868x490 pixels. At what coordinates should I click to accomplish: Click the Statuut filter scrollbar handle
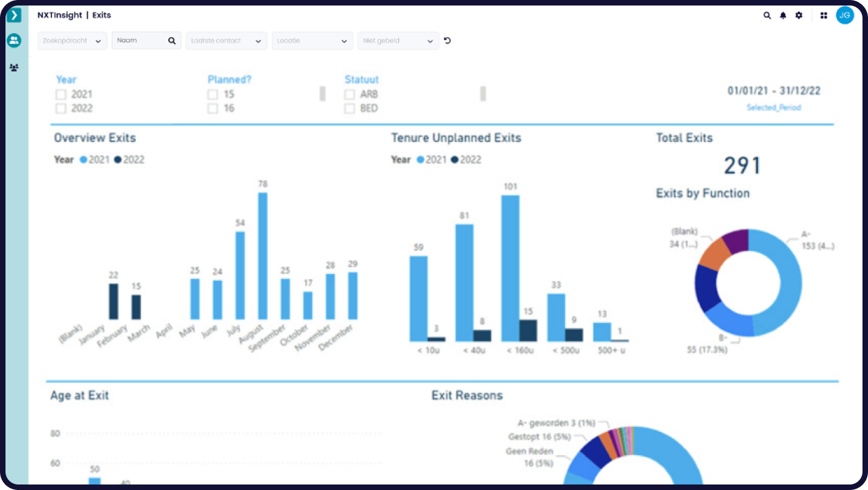pos(483,94)
